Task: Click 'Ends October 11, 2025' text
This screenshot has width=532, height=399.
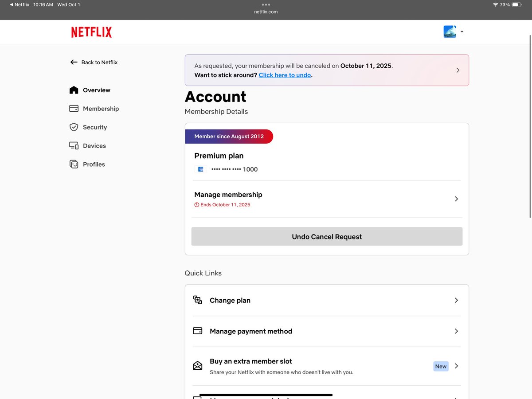Action: (225, 205)
